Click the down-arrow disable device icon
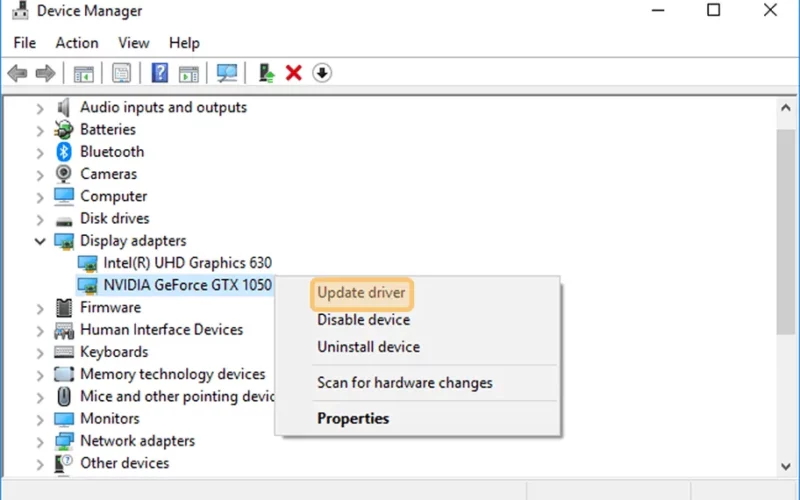This screenshot has height=500, width=800. [322, 73]
